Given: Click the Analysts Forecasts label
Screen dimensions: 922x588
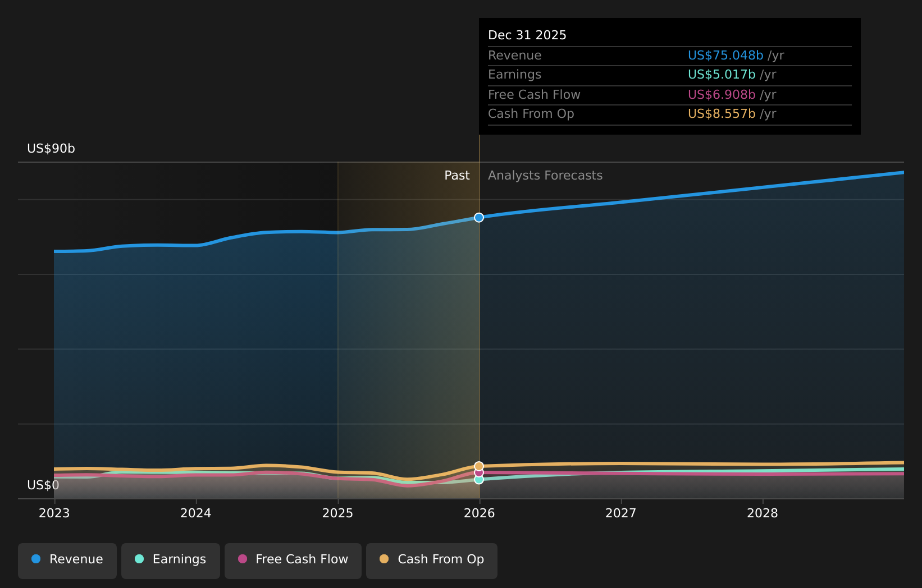Looking at the screenshot, I should click(545, 176).
